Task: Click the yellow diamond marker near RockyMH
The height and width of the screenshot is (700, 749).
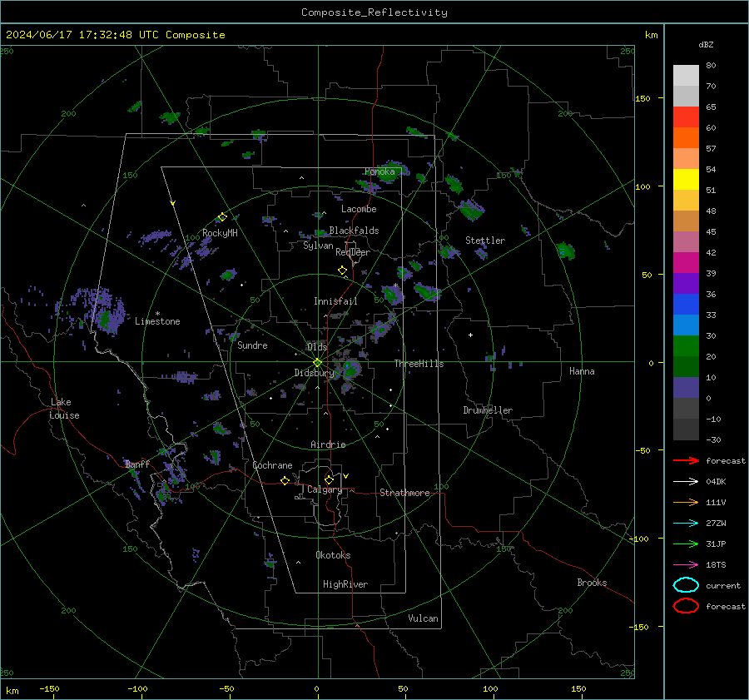Action: click(x=222, y=217)
